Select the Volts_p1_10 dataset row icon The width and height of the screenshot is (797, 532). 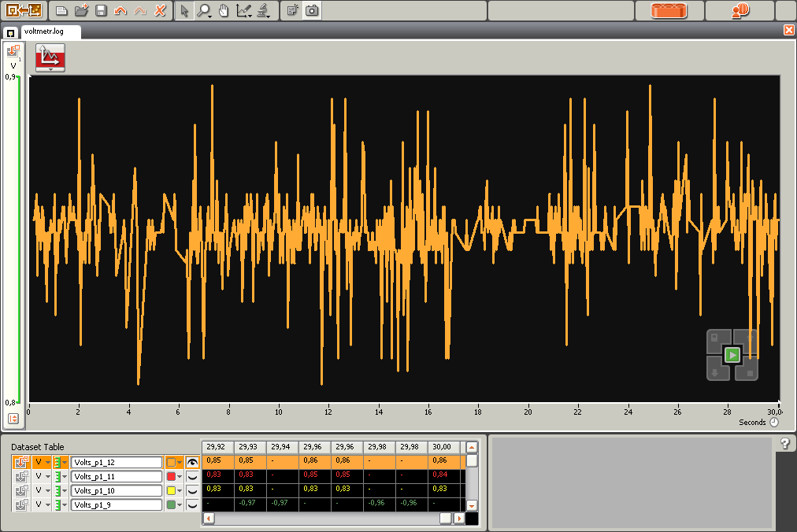point(21,490)
